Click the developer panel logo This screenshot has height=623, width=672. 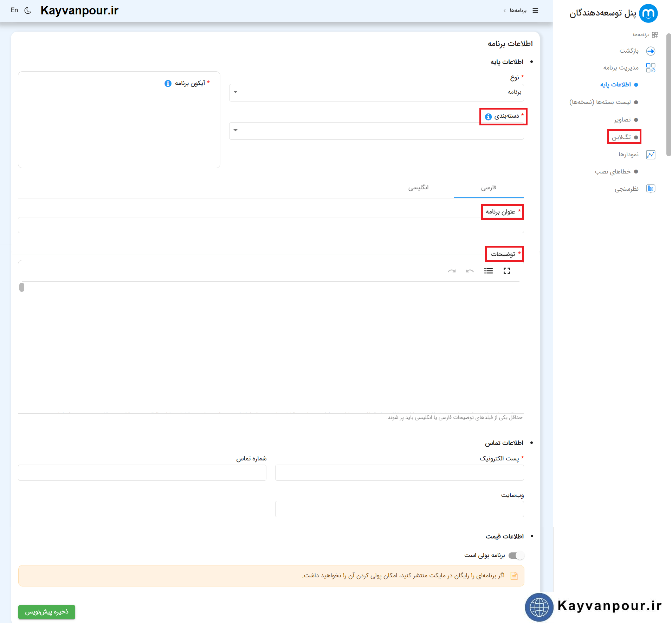pos(648,13)
